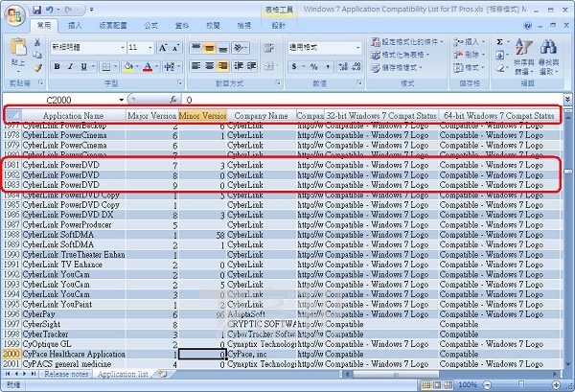Click the fill color paint bucket
575x392 pixels.
[128, 67]
